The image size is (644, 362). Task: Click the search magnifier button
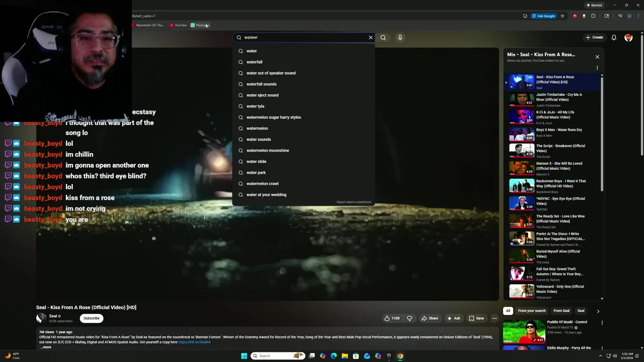[x=383, y=37]
